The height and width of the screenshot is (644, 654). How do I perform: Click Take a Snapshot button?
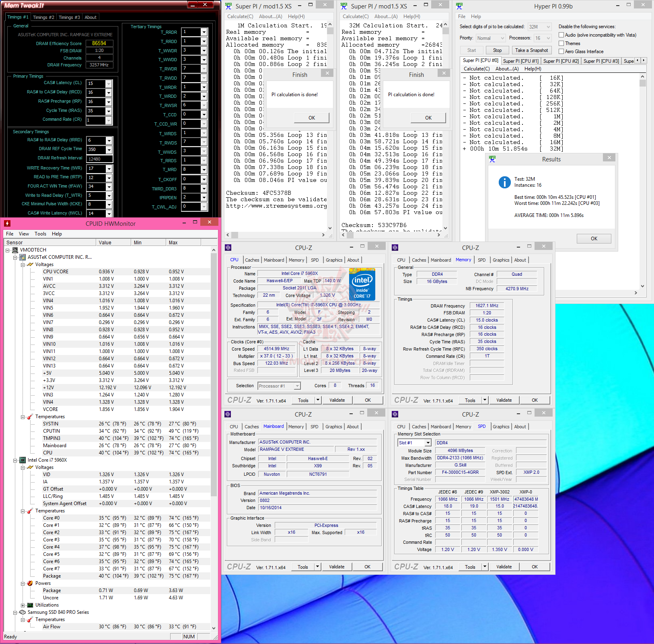531,50
